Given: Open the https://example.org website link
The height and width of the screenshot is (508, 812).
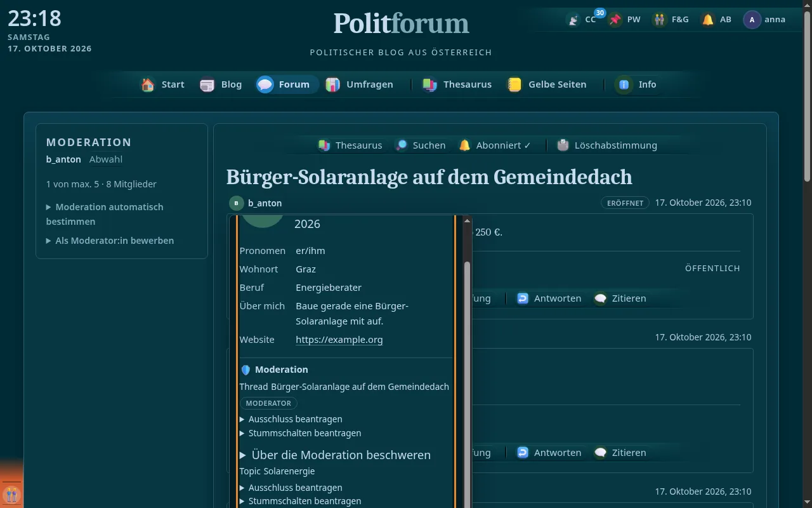Looking at the screenshot, I should coord(339,340).
